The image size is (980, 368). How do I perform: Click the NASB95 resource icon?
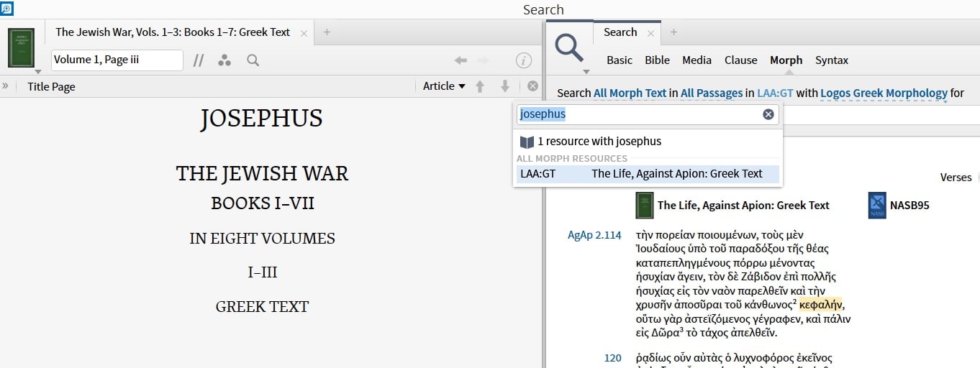(x=877, y=205)
